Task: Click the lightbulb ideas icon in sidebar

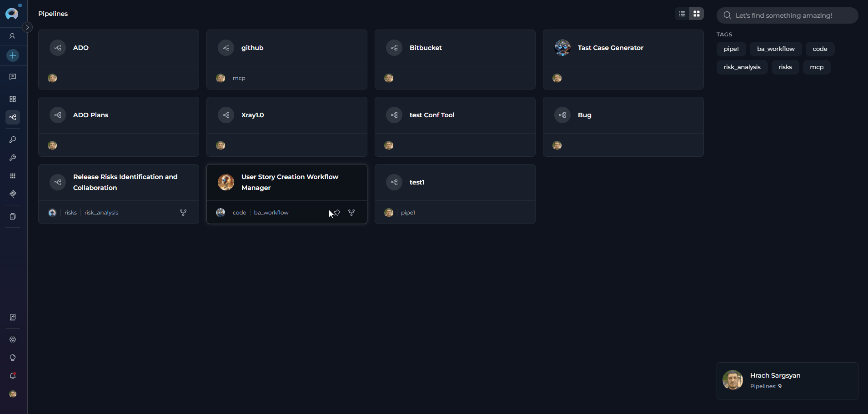Action: (x=13, y=358)
